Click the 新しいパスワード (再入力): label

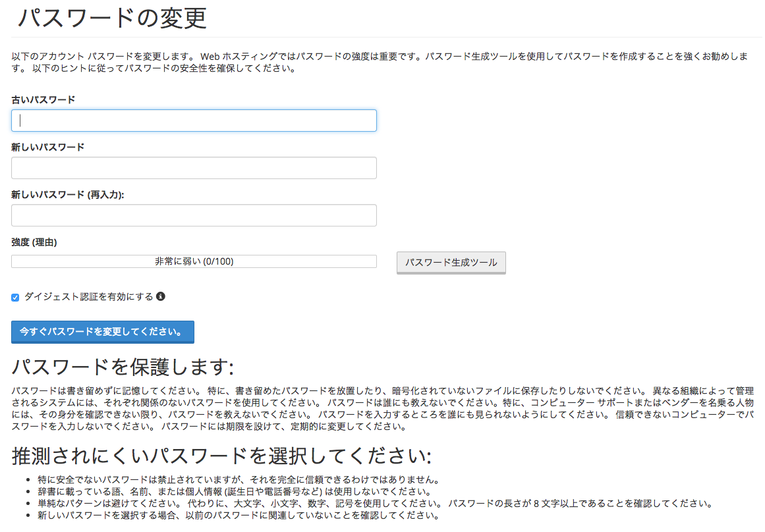point(68,194)
